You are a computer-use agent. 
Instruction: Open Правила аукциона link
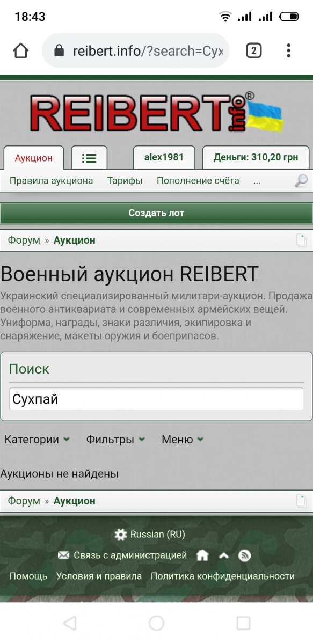pos(52,181)
